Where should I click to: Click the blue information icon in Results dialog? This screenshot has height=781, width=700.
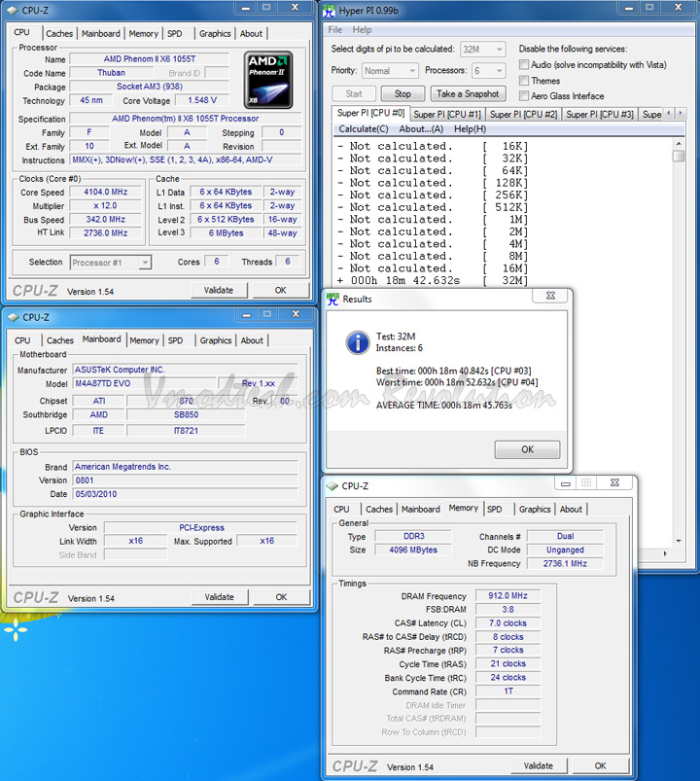(358, 342)
